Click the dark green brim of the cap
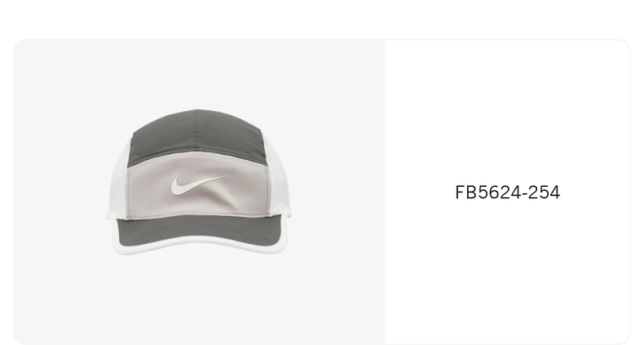This screenshot has height=345, width=644. pos(197,232)
